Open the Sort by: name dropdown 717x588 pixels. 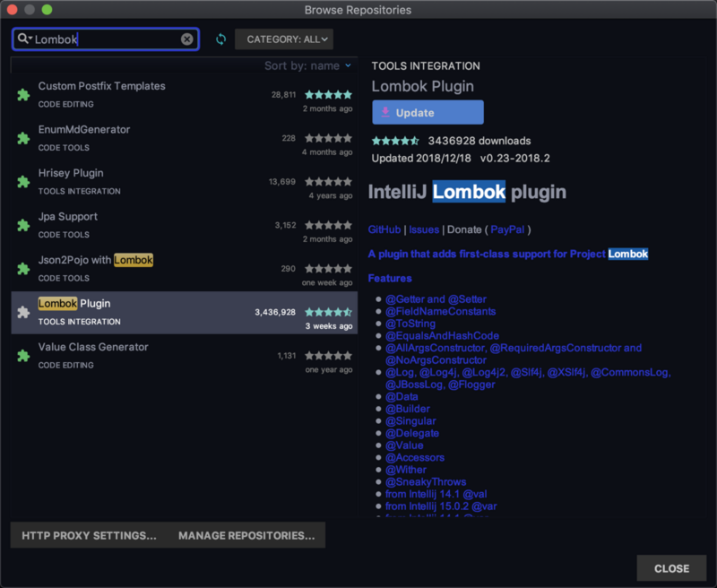(307, 65)
